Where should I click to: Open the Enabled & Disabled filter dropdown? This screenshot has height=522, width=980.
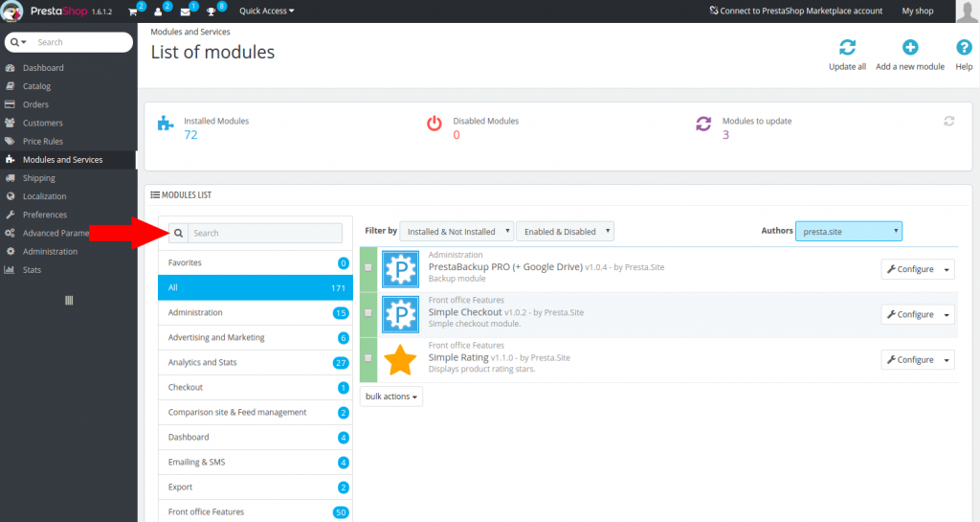click(565, 231)
